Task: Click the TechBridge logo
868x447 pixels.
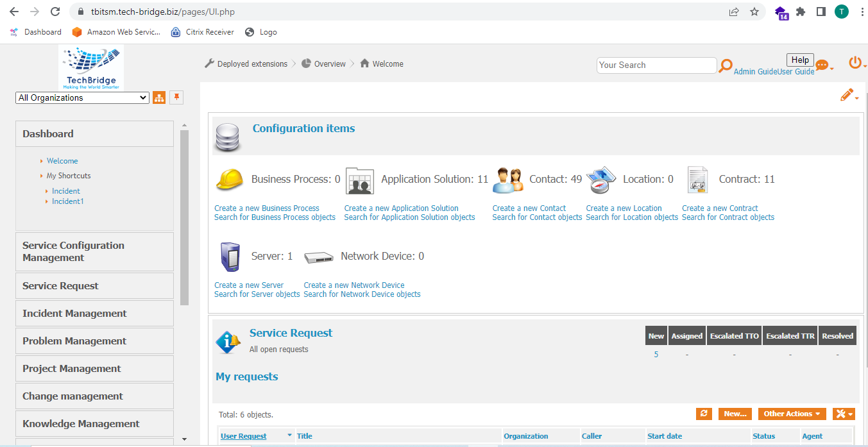Action: pos(90,68)
